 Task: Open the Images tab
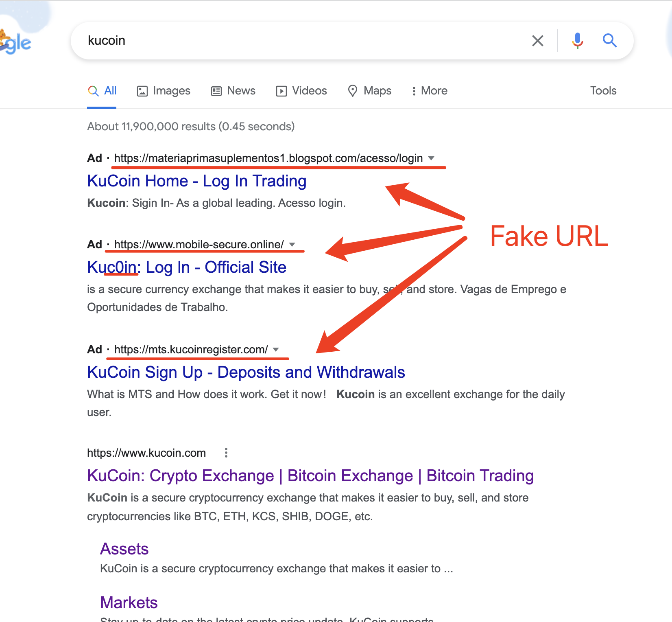(164, 91)
